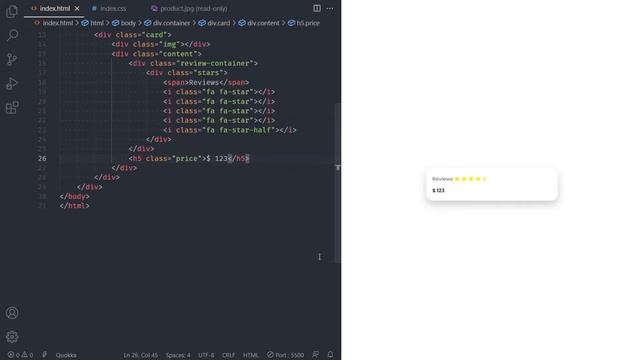The height and width of the screenshot is (360, 640).
Task: Click the $ 123 price in preview
Action: 438,191
